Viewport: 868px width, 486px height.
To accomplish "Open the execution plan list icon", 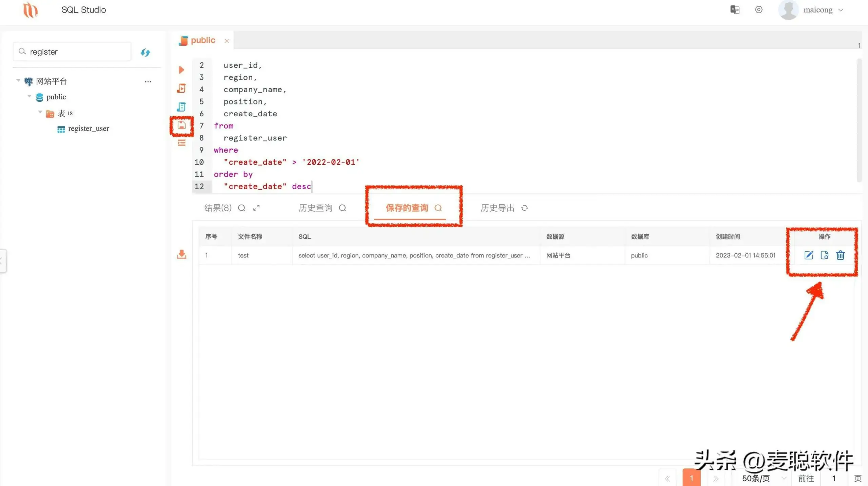I will [x=182, y=143].
